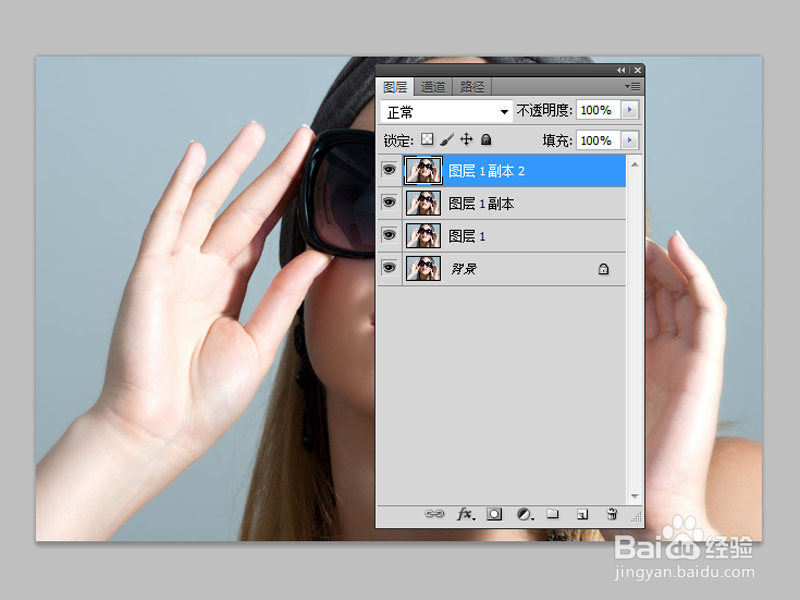Delete layer with trash icon
This screenshot has height=600, width=800.
click(612, 514)
